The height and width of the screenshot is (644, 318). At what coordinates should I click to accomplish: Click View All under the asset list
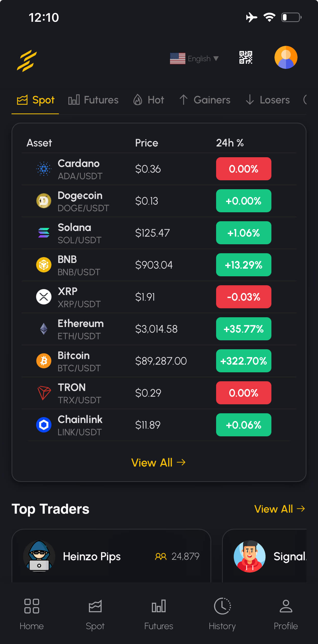coord(158,463)
